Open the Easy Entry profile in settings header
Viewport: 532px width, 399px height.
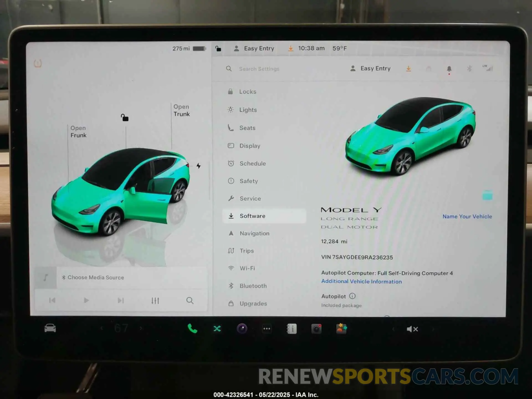(370, 68)
